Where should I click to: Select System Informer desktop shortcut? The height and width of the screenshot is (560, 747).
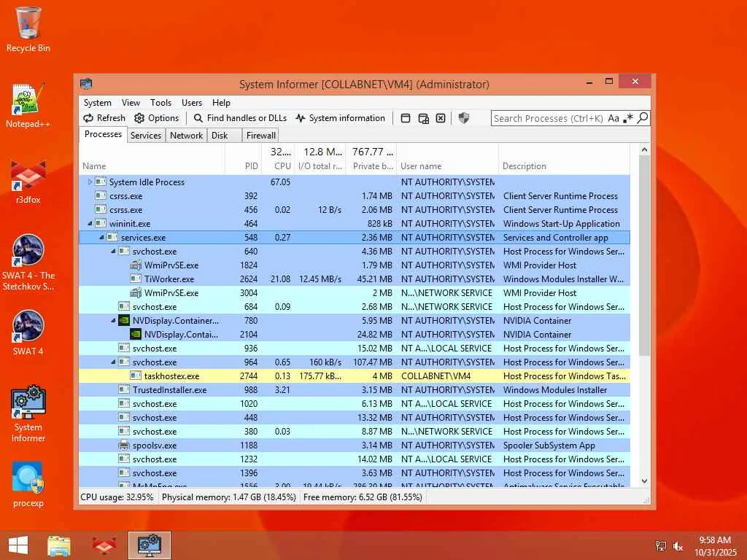28,414
